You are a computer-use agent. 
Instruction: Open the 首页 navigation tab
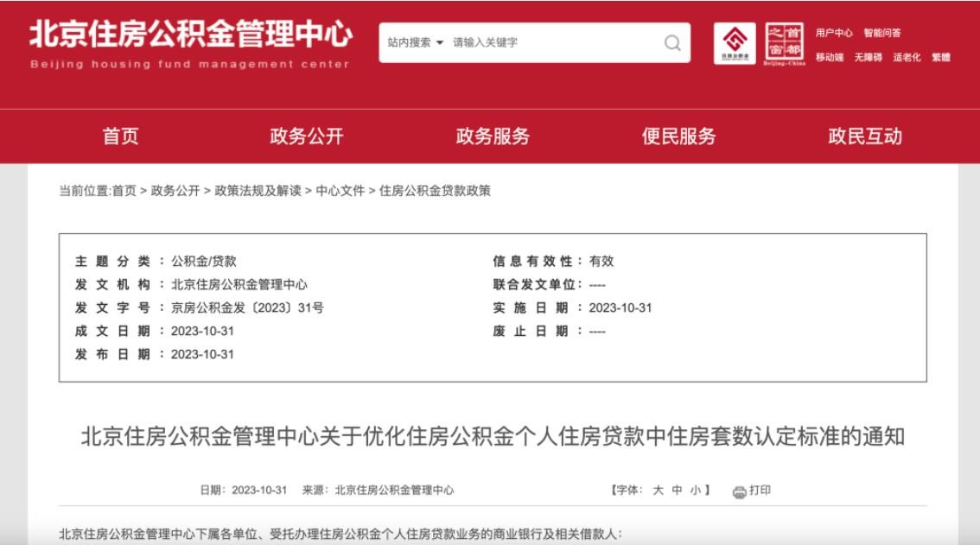point(121,136)
